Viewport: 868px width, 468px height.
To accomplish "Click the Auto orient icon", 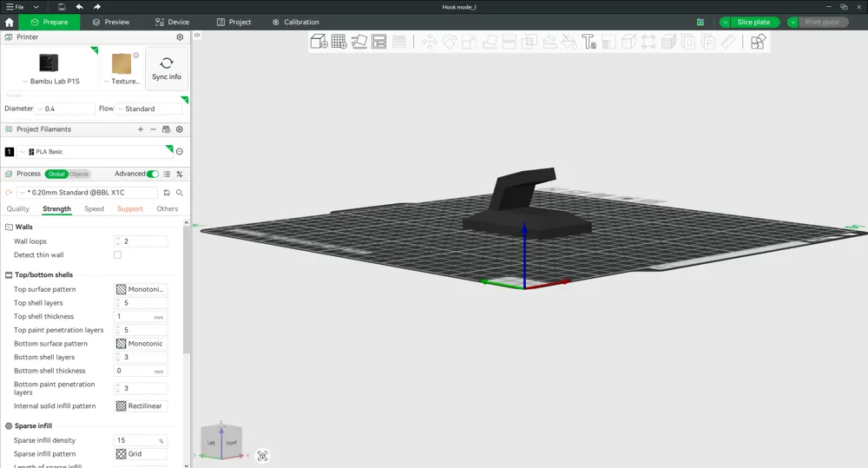I will click(358, 42).
